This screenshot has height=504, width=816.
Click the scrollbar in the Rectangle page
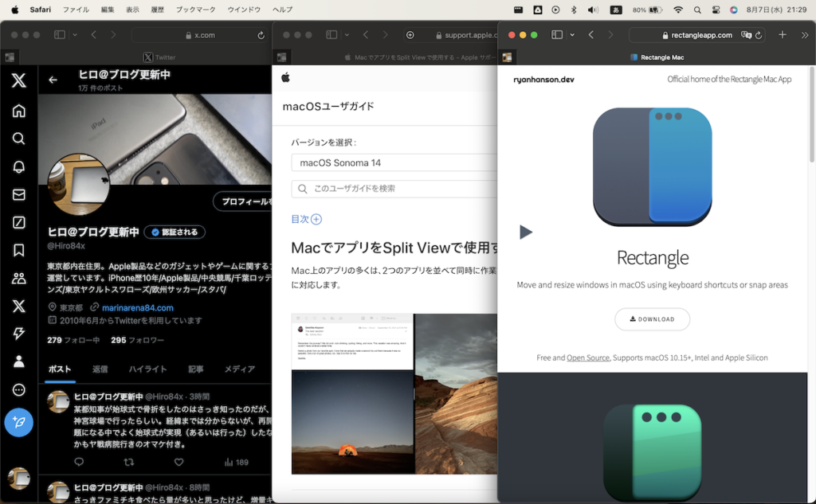[811, 115]
